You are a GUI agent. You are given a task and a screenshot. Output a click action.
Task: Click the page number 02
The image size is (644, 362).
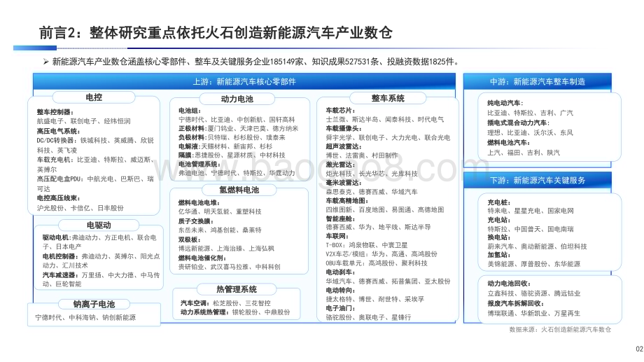point(640,349)
